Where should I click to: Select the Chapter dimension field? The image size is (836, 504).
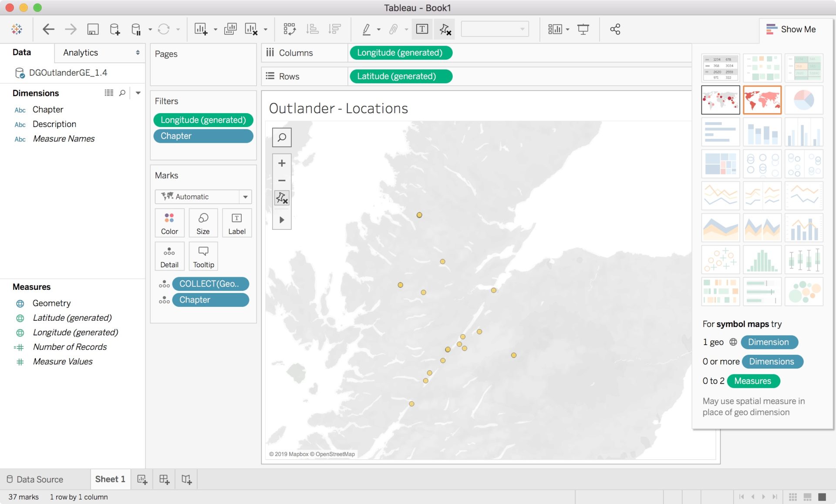click(x=48, y=110)
